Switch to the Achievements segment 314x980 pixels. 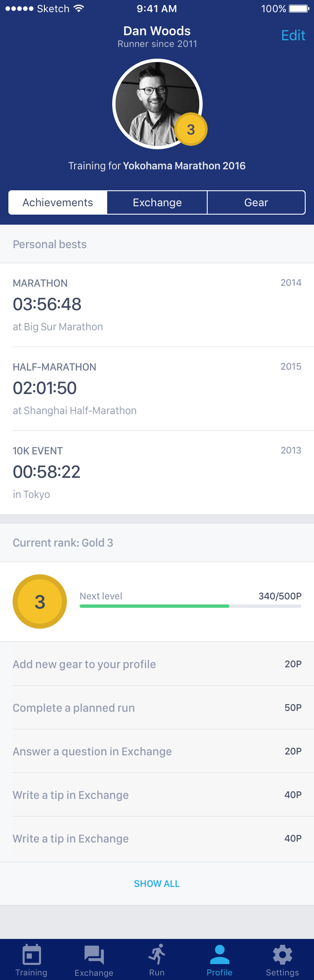coord(58,202)
